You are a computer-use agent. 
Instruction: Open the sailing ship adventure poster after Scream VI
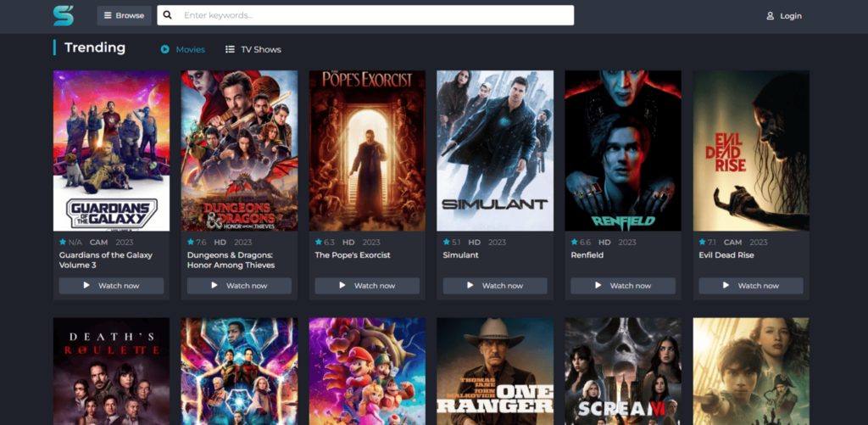(751, 372)
